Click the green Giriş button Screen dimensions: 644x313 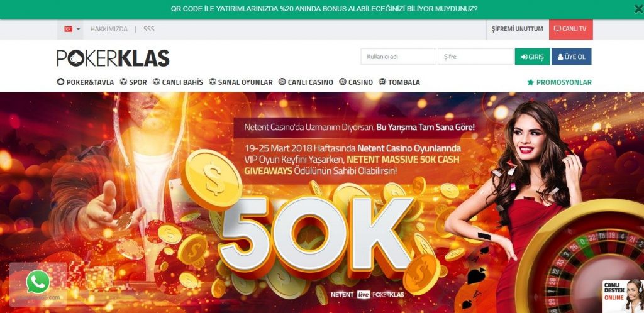[532, 57]
